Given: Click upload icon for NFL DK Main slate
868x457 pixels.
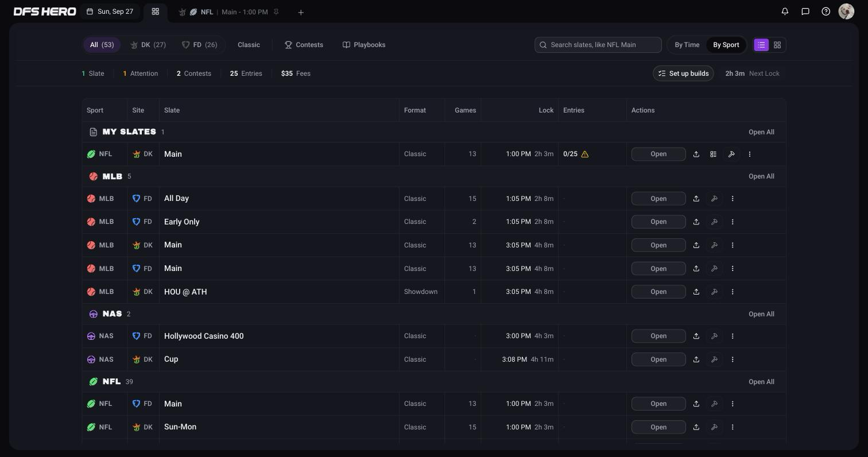Looking at the screenshot, I should [696, 154].
